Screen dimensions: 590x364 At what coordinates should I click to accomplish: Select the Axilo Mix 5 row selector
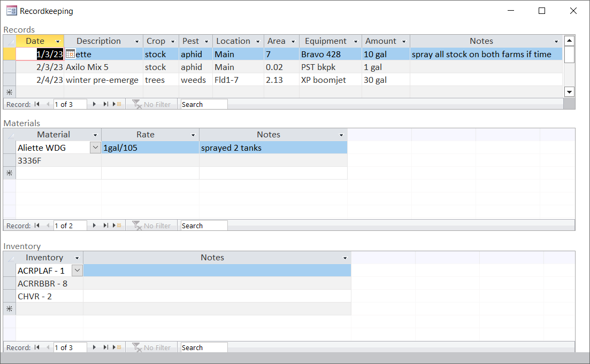click(9, 67)
